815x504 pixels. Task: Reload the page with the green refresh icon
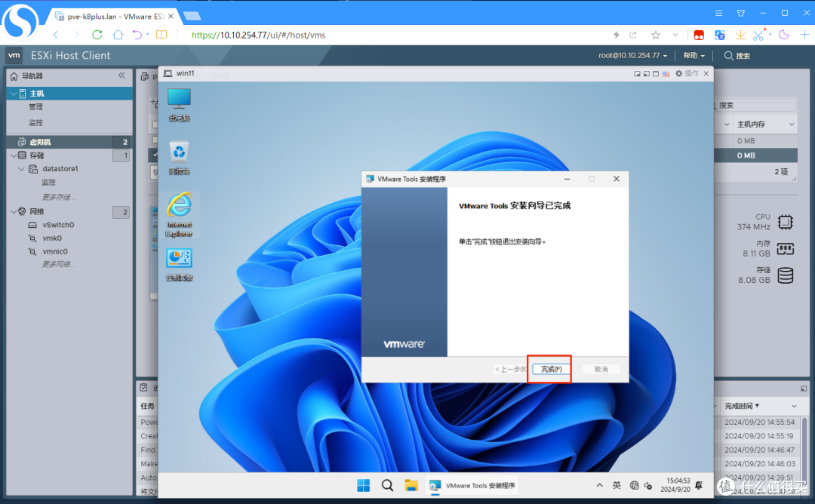click(x=97, y=35)
